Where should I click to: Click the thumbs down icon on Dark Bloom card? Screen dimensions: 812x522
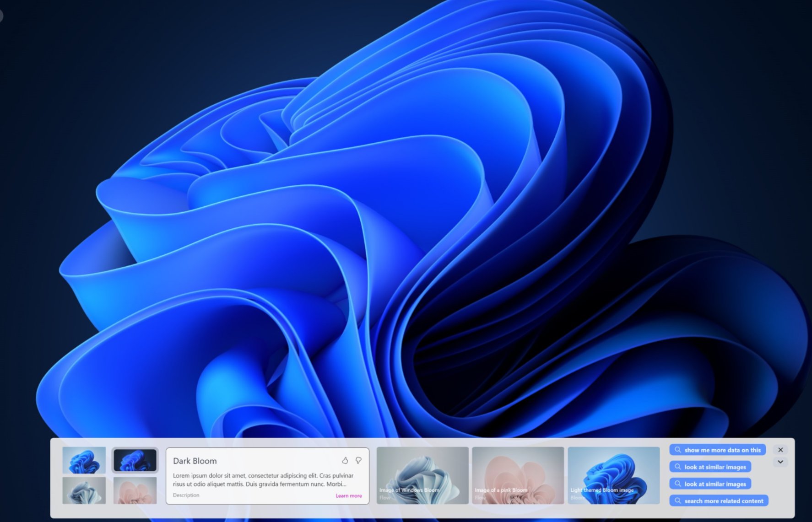click(359, 461)
